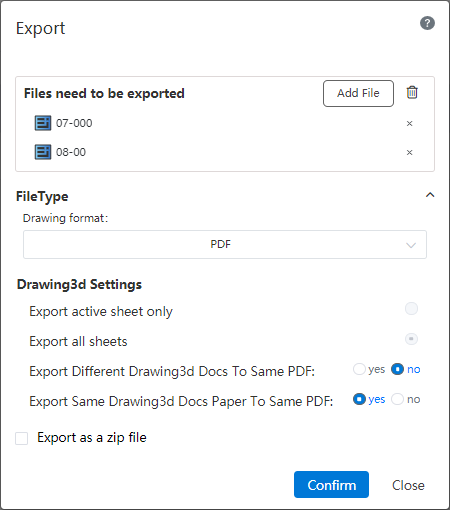Viewport: 450px width, 510px height.
Task: Open the help question mark icon
Action: click(427, 23)
